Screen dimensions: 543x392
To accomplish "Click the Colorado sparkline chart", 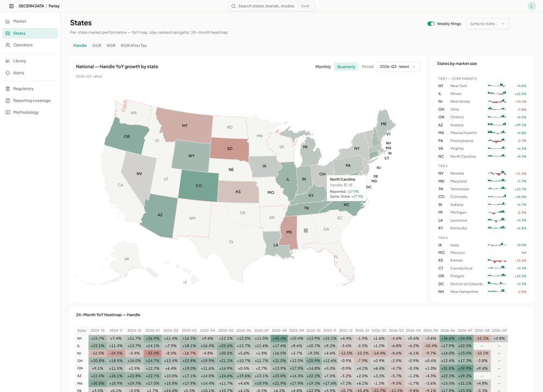I will [x=497, y=197].
